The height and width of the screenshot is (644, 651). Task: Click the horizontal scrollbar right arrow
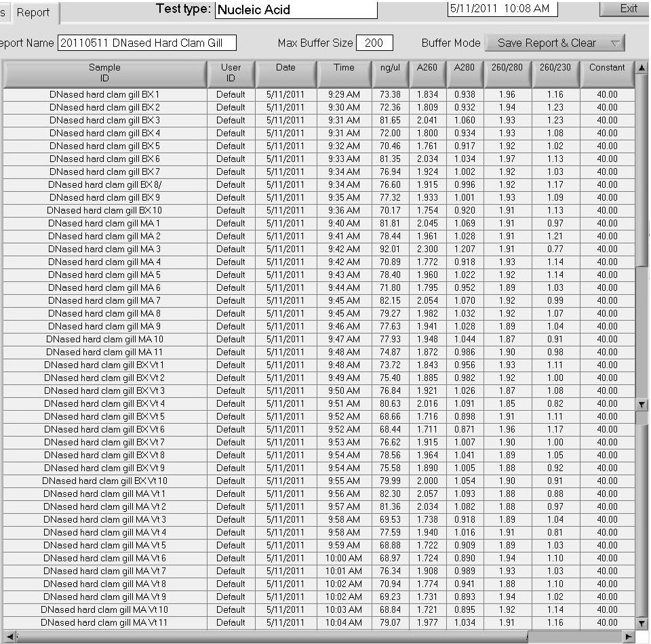point(629,637)
